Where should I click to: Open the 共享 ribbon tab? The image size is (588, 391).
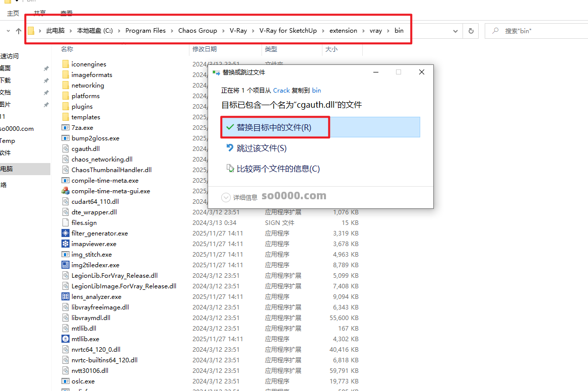(x=40, y=13)
